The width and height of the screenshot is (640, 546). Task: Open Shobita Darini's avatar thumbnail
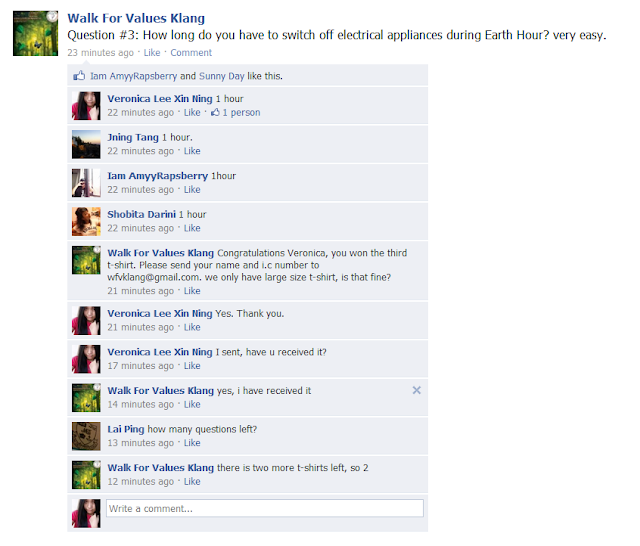click(x=86, y=222)
